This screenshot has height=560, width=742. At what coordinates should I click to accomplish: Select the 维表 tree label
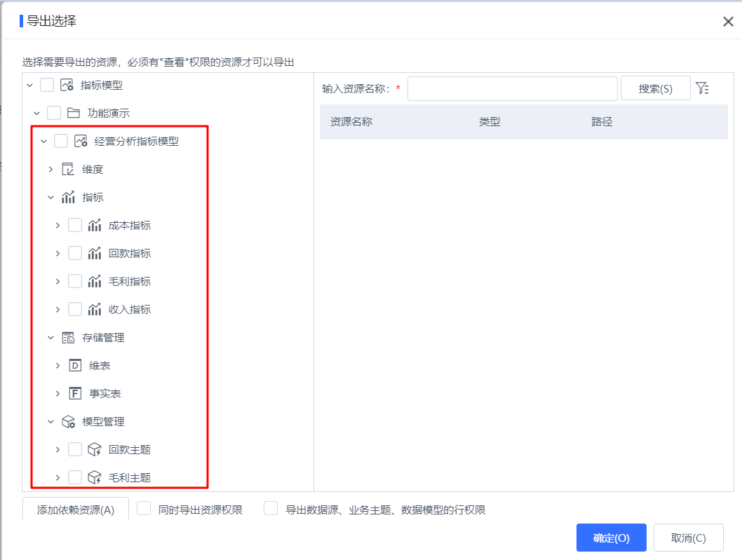[100, 366]
